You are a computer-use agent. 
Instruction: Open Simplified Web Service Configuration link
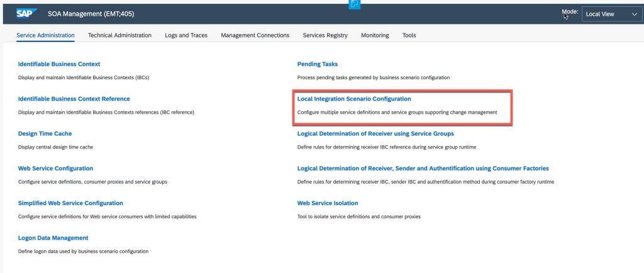[70, 203]
